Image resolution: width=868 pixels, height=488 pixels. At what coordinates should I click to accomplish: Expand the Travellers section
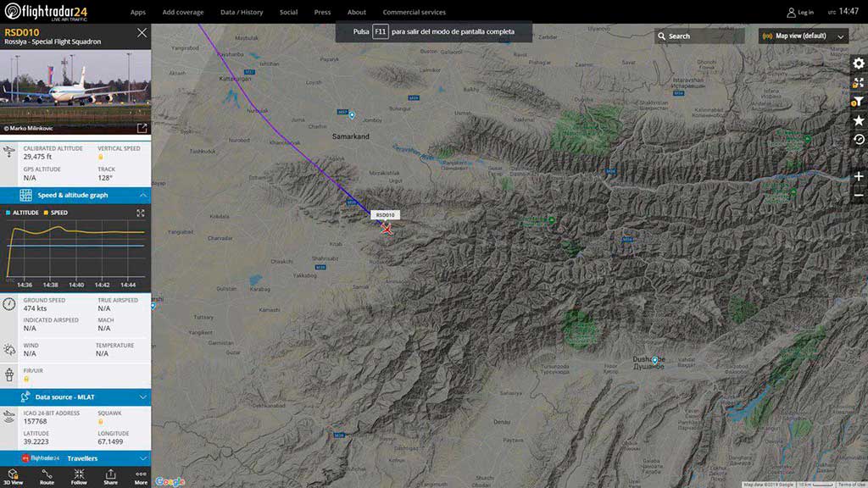tap(75, 458)
